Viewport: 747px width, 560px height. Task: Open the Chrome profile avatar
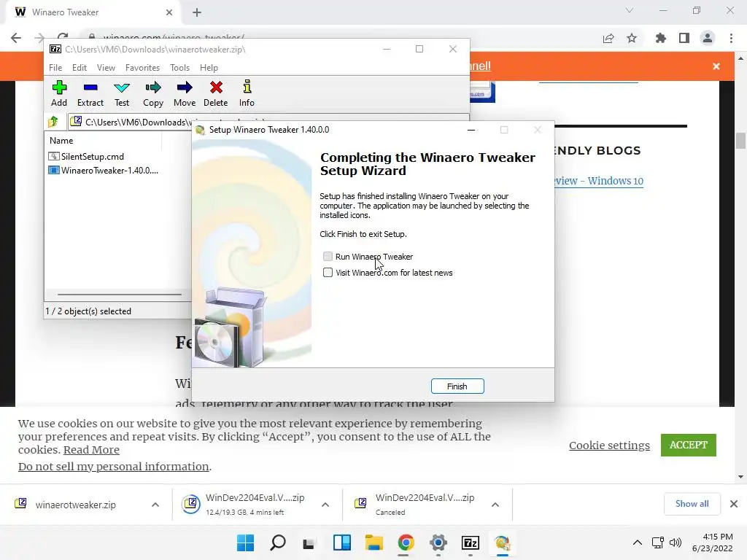point(708,38)
